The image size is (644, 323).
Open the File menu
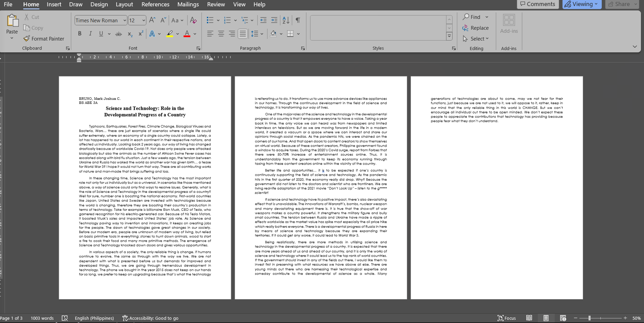click(x=8, y=4)
